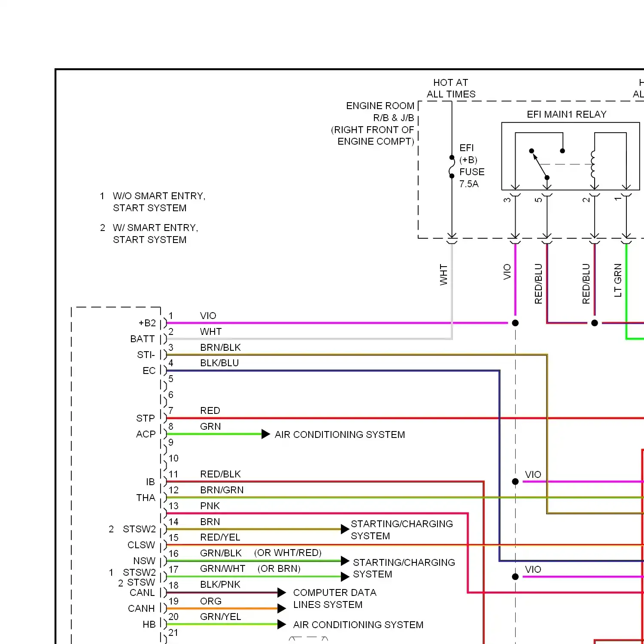The height and width of the screenshot is (644, 644).
Task: Click the vertical 'VIO' label under relay pin 3
Action: coord(507,272)
